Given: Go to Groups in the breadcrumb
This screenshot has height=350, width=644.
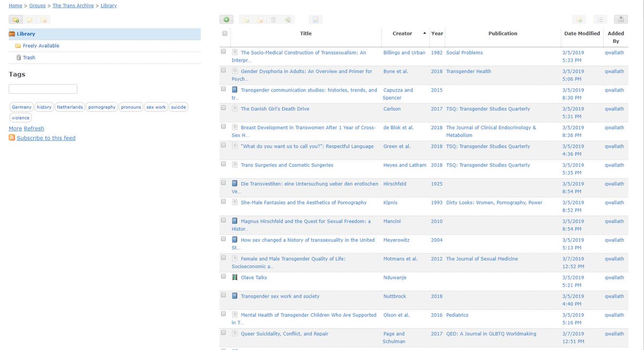Looking at the screenshot, I should 38,6.
